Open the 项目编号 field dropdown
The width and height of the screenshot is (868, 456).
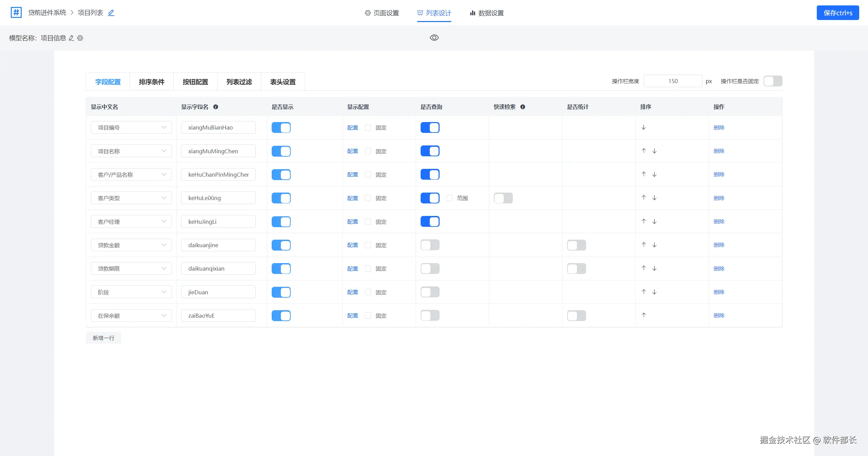pos(131,127)
